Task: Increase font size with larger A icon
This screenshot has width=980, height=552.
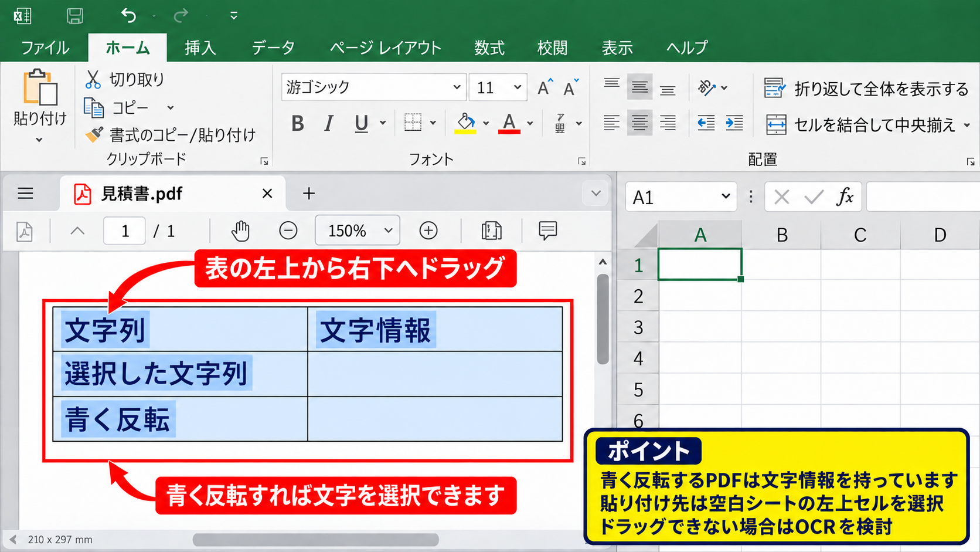Action: (545, 87)
